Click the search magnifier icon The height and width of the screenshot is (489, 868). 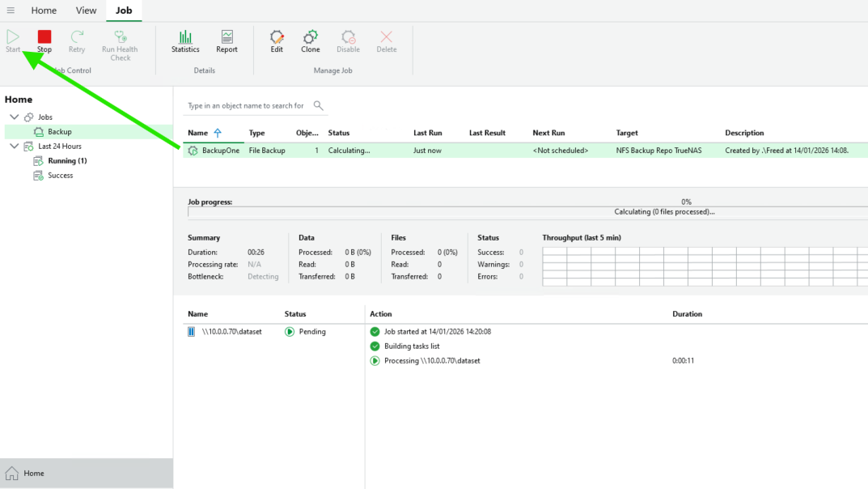pos(318,105)
